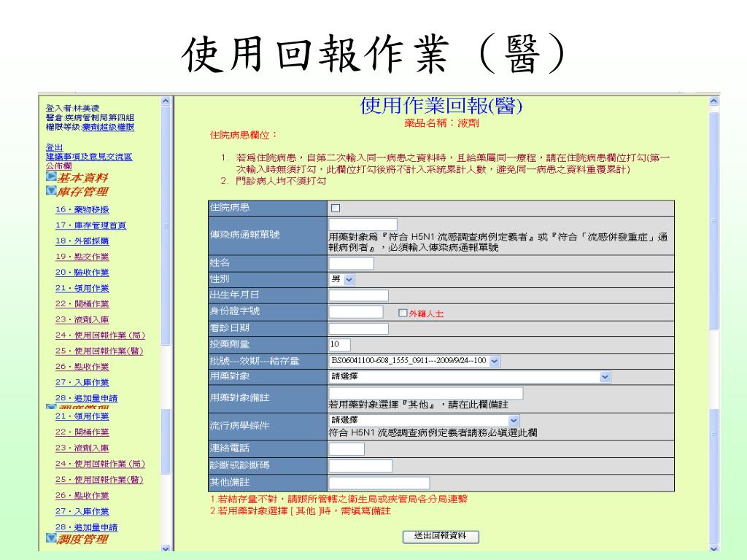This screenshot has height=560, width=747.
Task: Focus the 姓名 input field
Action: click(351, 263)
